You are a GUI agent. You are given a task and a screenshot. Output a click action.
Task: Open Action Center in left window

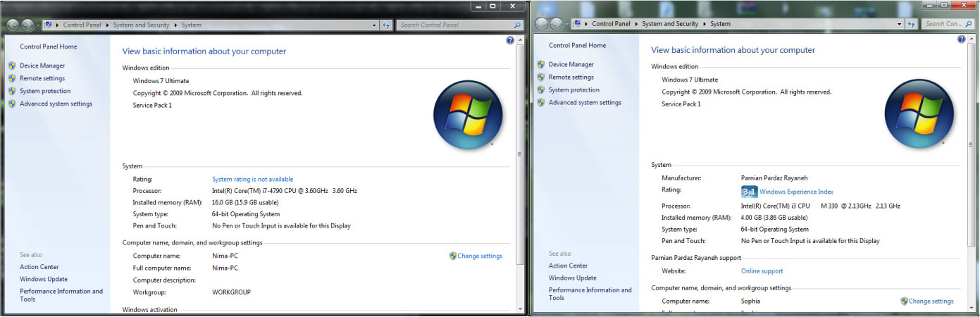(x=39, y=267)
